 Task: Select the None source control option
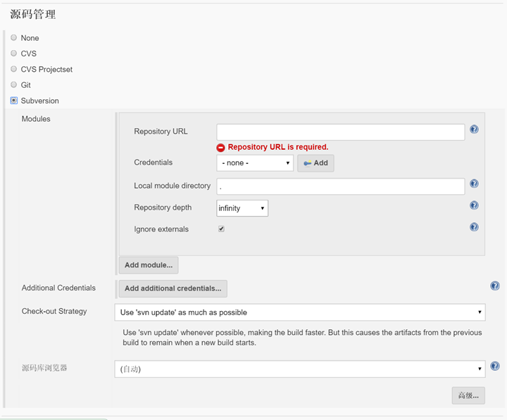pos(13,37)
